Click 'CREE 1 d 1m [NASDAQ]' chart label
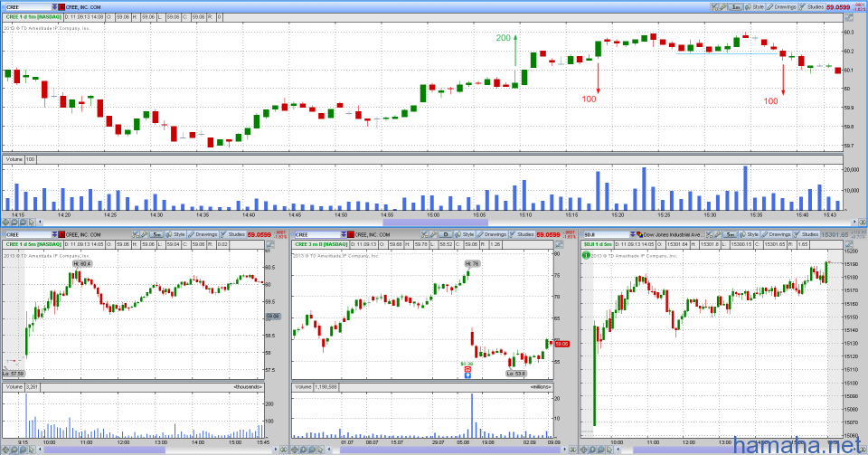The width and height of the screenshot is (868, 455). (x=33, y=17)
